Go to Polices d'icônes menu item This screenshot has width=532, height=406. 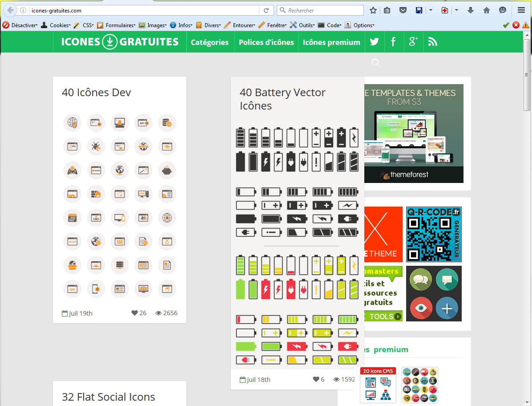pyautogui.click(x=266, y=42)
